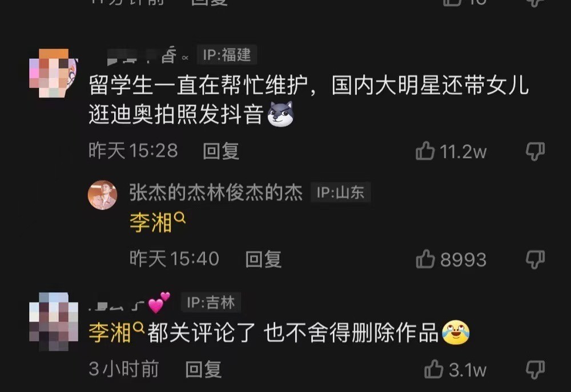Open username 张杰的杰林俊杰的杰
571x392 pixels.
pyautogui.click(x=216, y=192)
